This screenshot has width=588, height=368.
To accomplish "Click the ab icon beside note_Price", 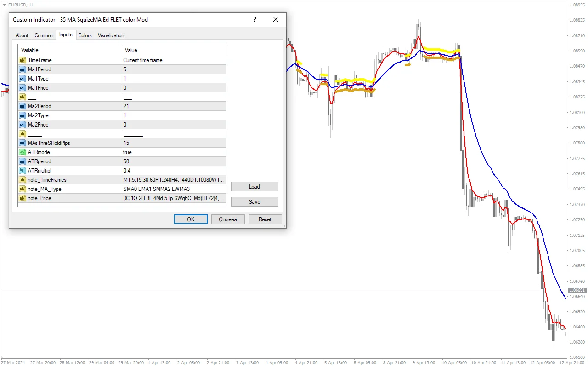I will point(22,198).
